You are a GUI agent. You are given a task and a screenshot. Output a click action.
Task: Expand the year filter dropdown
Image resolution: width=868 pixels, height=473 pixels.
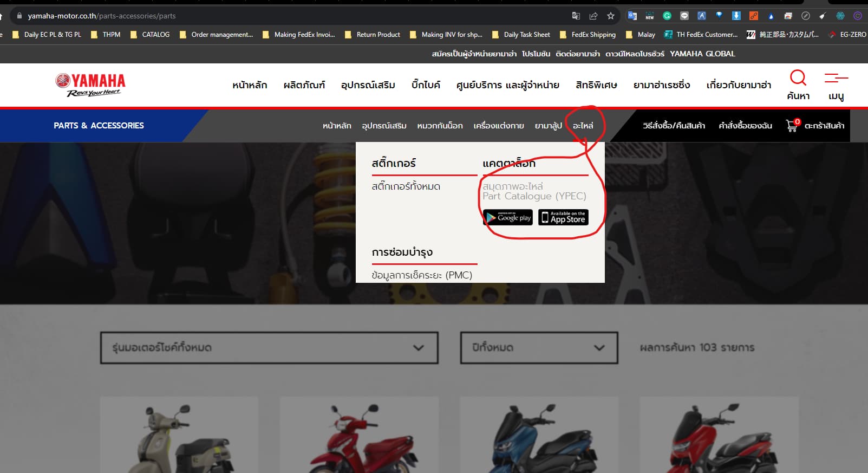coord(539,347)
